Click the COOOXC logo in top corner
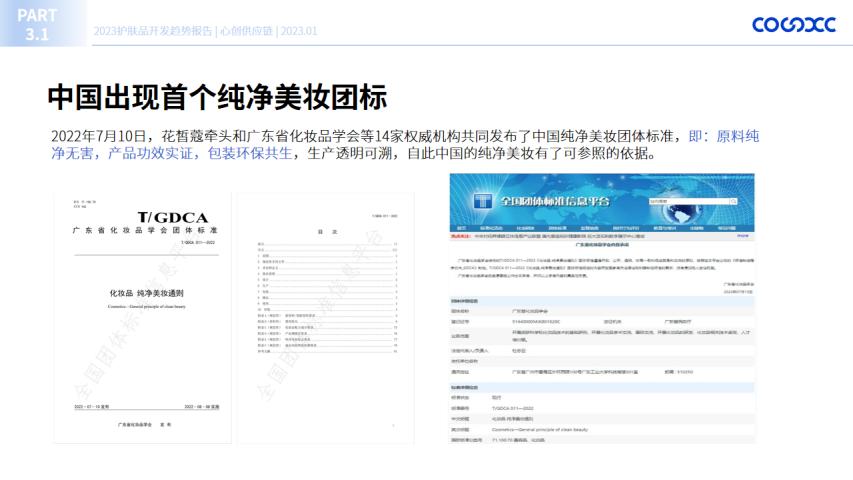This screenshot has width=853, height=480. [793, 25]
